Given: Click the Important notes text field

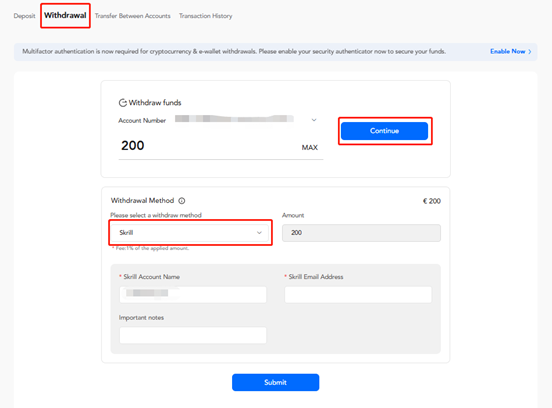Looking at the screenshot, I should [x=193, y=335].
